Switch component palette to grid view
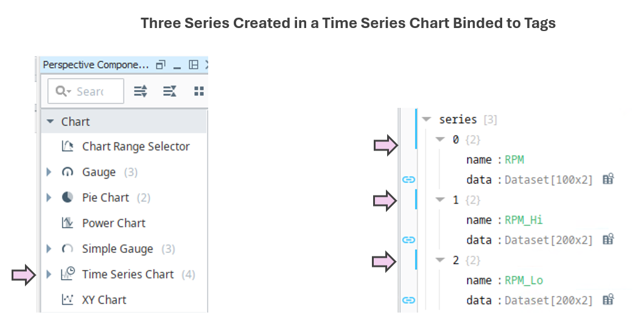 tap(198, 91)
